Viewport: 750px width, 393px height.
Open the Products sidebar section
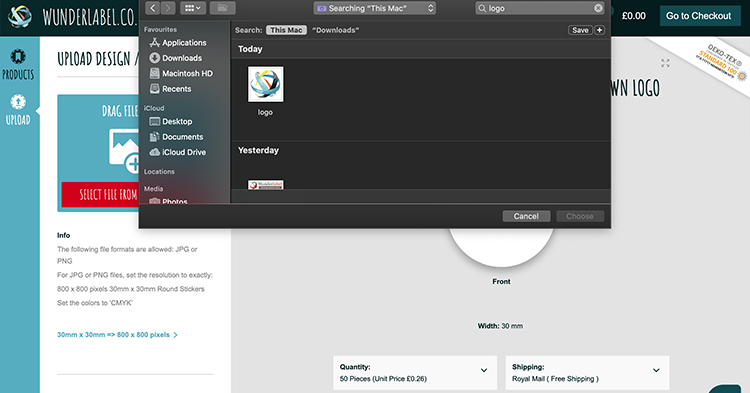click(x=18, y=65)
